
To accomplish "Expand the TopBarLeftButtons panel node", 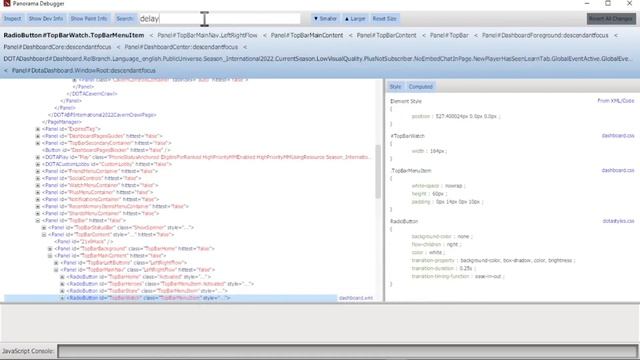I will click(x=56, y=263).
